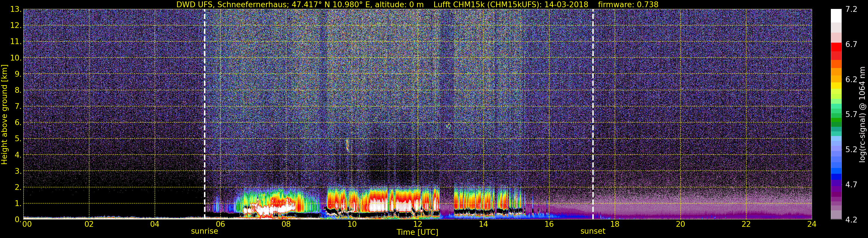Click the "13." tick on the height axis
The image size is (868, 238).
[x=16, y=10]
